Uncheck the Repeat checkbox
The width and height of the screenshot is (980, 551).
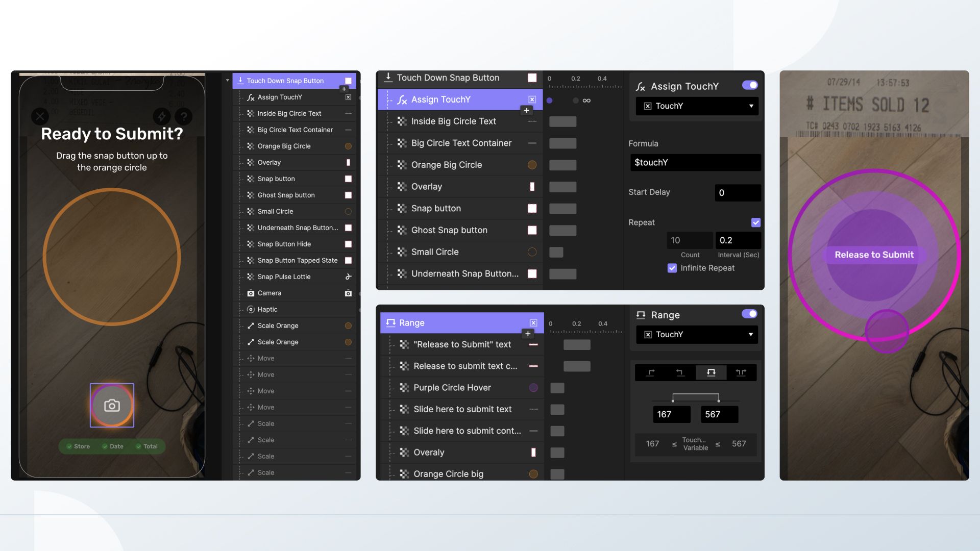point(755,222)
